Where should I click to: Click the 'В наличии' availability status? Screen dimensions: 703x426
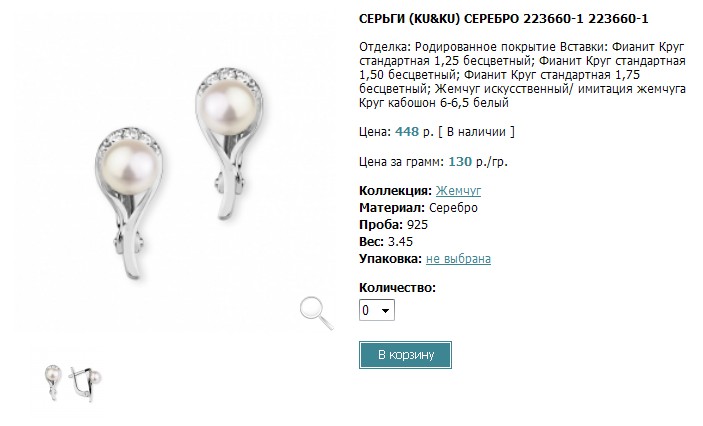click(x=476, y=132)
